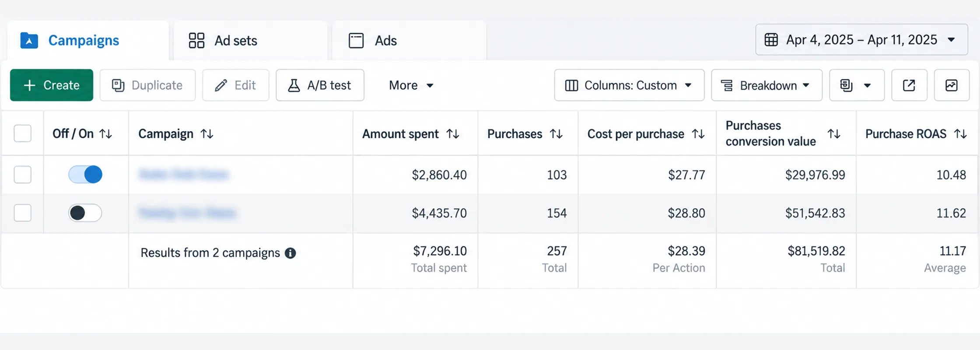This screenshot has width=980, height=350.
Task: Click the 10.48 Purchase ROAS value
Action: click(951, 175)
